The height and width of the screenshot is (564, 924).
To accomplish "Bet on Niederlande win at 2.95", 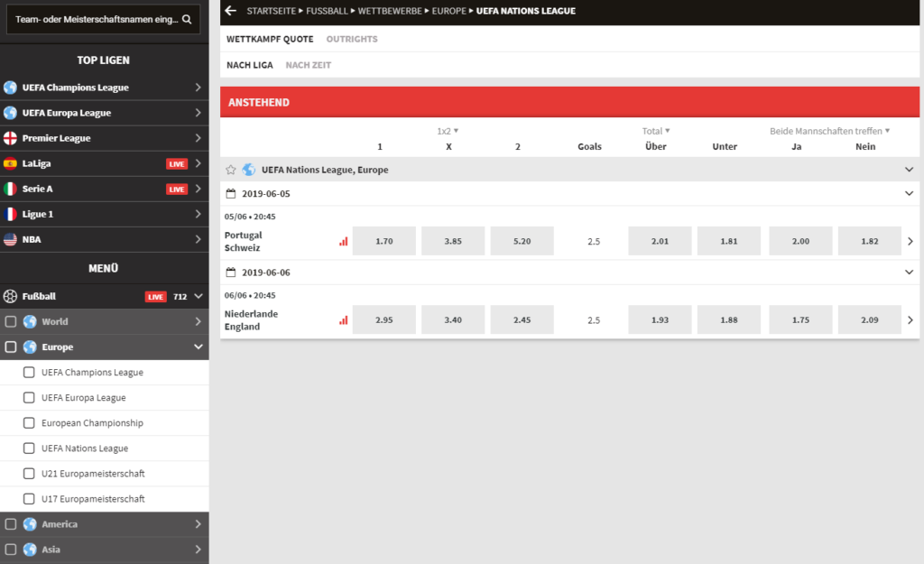I will point(384,320).
